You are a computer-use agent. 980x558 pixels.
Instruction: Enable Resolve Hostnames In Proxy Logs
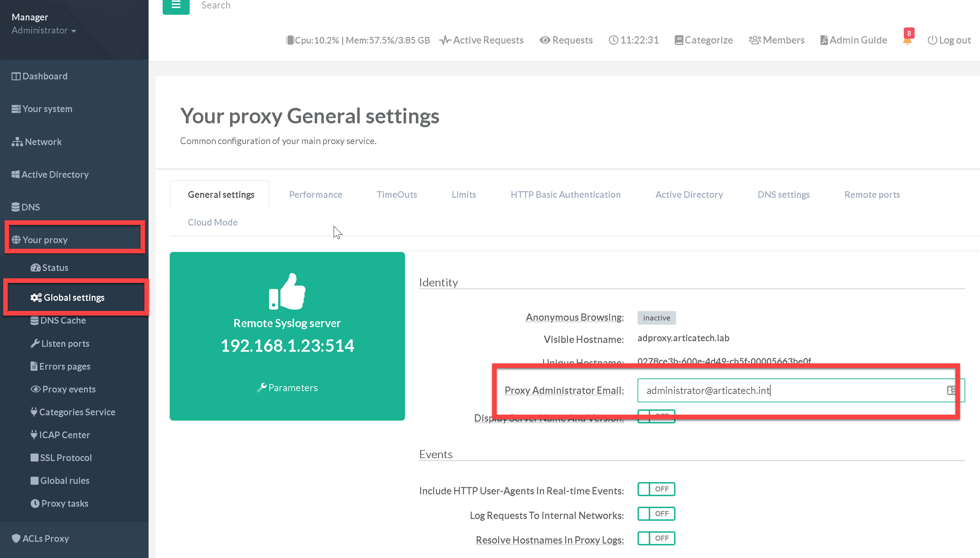pos(656,538)
